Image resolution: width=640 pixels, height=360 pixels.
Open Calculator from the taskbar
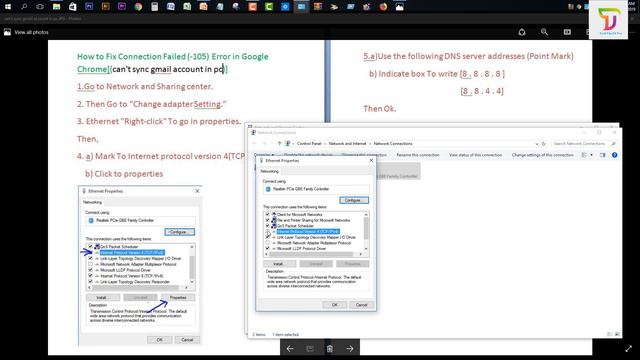154,7
